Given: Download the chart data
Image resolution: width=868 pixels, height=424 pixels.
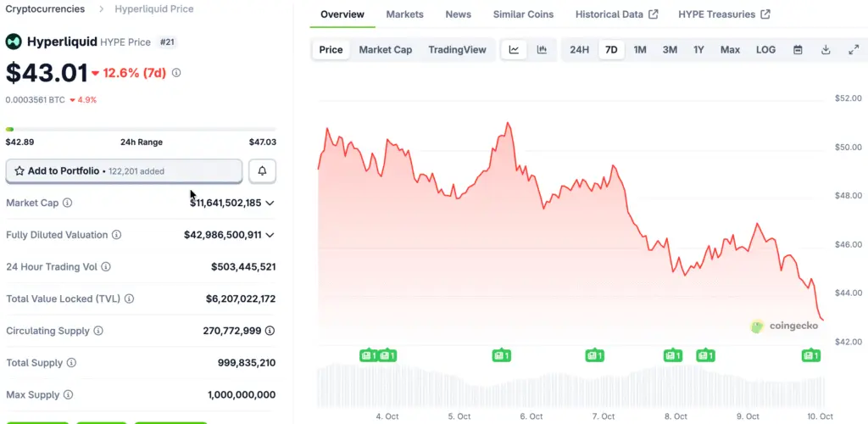Looking at the screenshot, I should 826,50.
